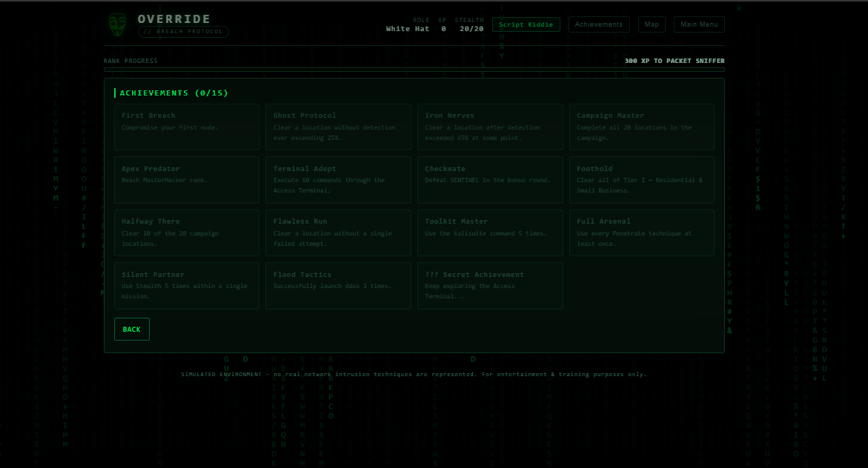The image size is (868, 468).
Task: Click the OVERRIDE Breach Protocol title
Action: 183,25
